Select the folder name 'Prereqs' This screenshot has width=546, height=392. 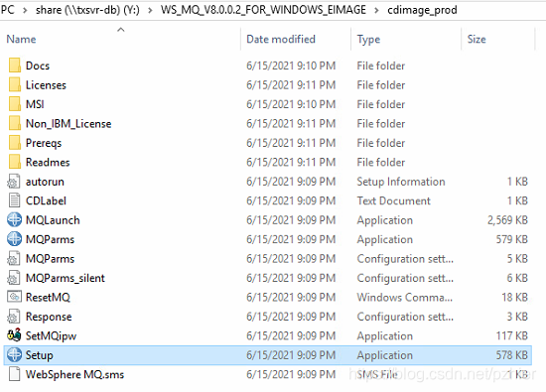(x=44, y=143)
